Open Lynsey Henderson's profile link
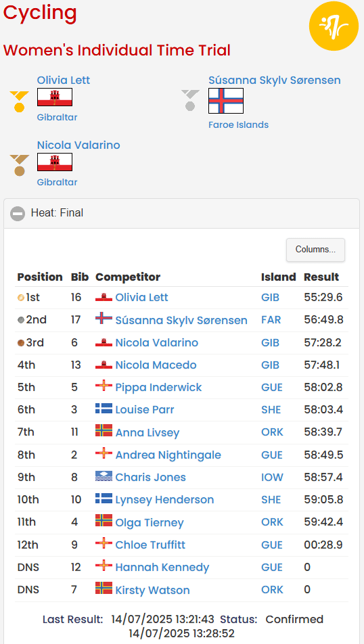This screenshot has width=364, height=644. point(164,500)
